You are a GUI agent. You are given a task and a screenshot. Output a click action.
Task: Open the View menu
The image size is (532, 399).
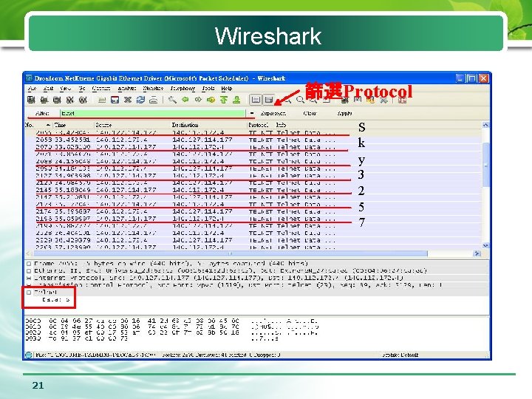[65, 88]
